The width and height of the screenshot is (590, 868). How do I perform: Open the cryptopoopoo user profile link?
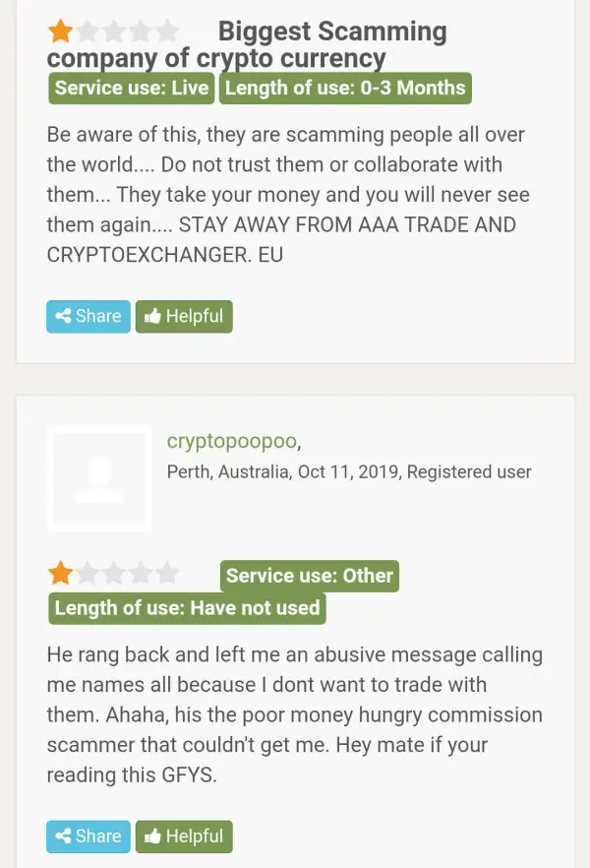(234, 440)
